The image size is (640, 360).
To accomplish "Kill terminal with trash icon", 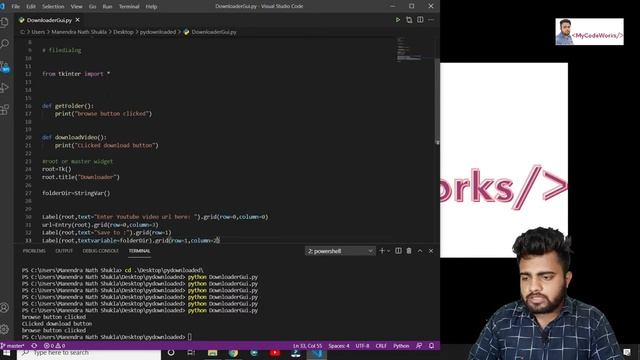I will pyautogui.click(x=409, y=251).
